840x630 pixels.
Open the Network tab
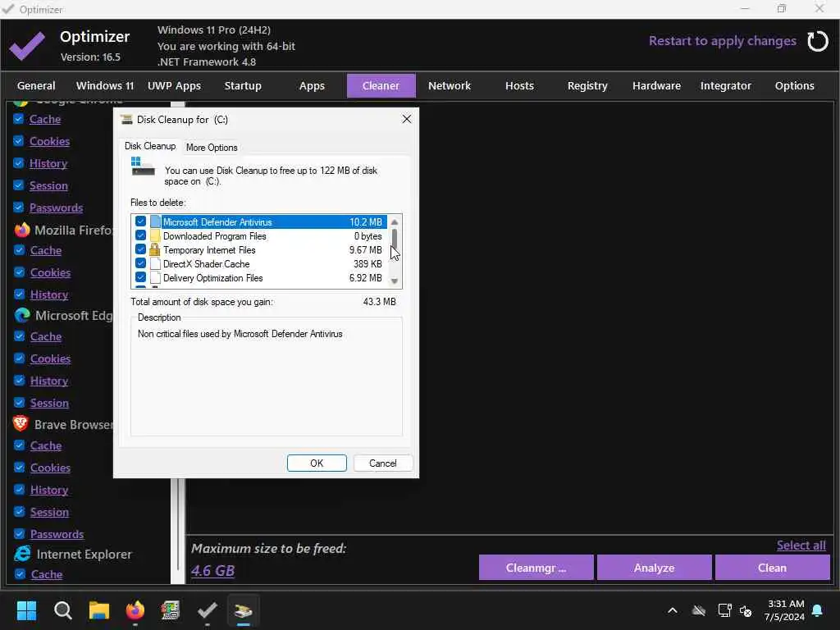tap(450, 85)
